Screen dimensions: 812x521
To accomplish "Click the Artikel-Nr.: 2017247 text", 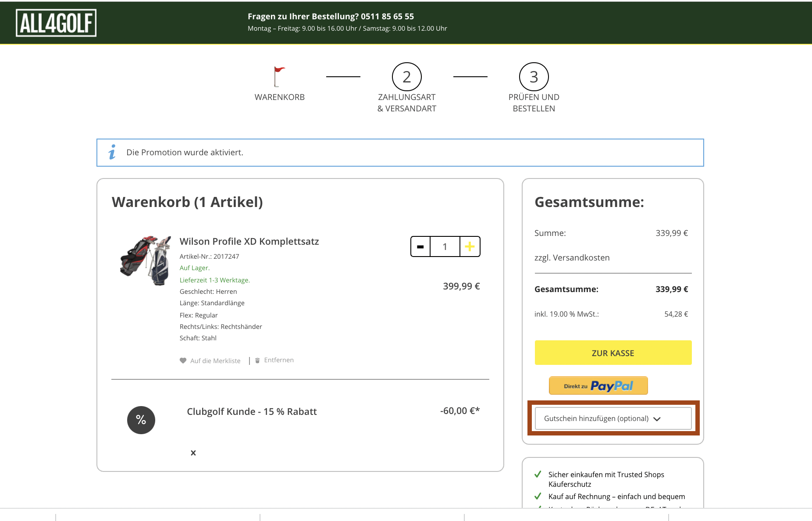I will pyautogui.click(x=209, y=256).
